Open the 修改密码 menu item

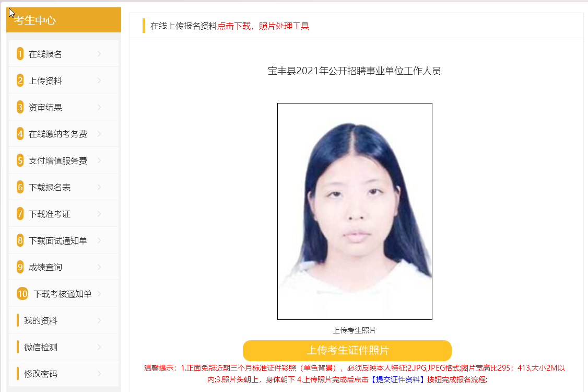click(x=64, y=374)
